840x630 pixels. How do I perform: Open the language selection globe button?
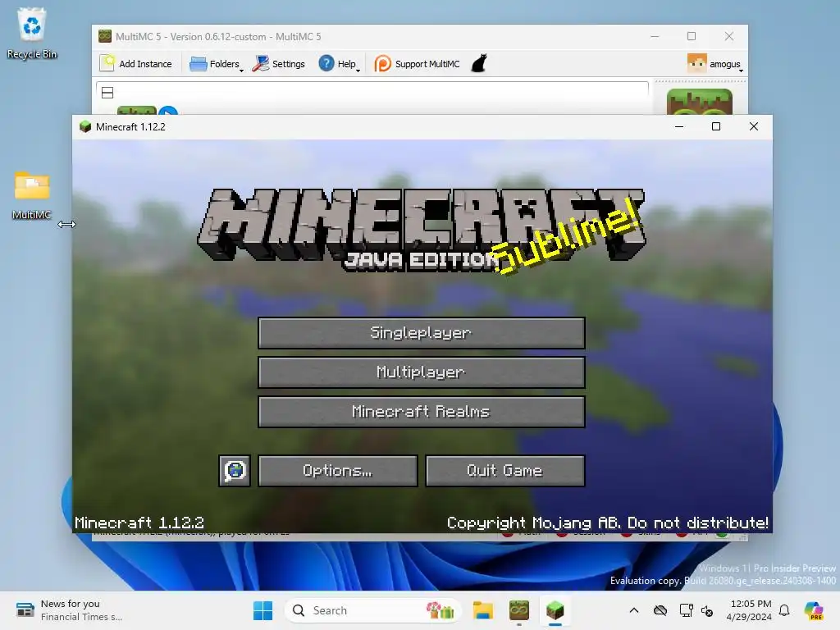pos(235,471)
